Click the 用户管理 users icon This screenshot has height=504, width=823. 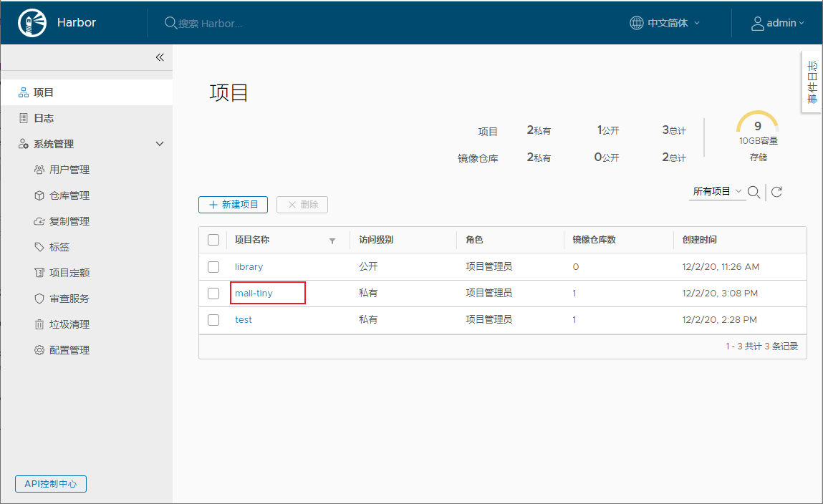pos(39,170)
